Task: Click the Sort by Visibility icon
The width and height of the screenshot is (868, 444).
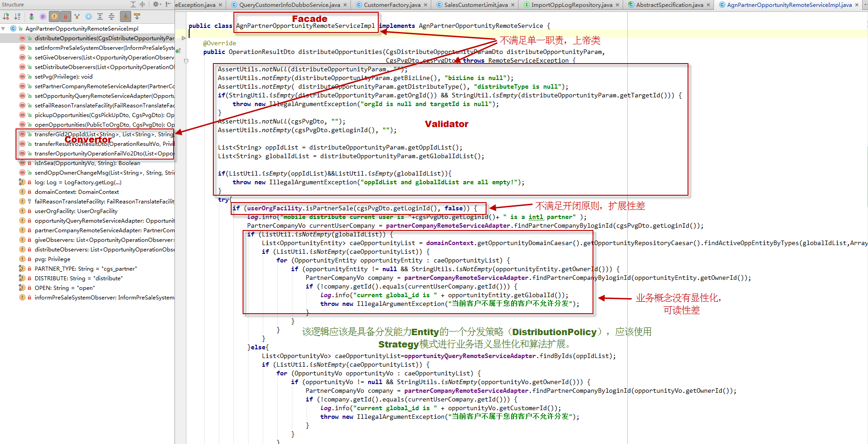Action: pyautogui.click(x=6, y=16)
